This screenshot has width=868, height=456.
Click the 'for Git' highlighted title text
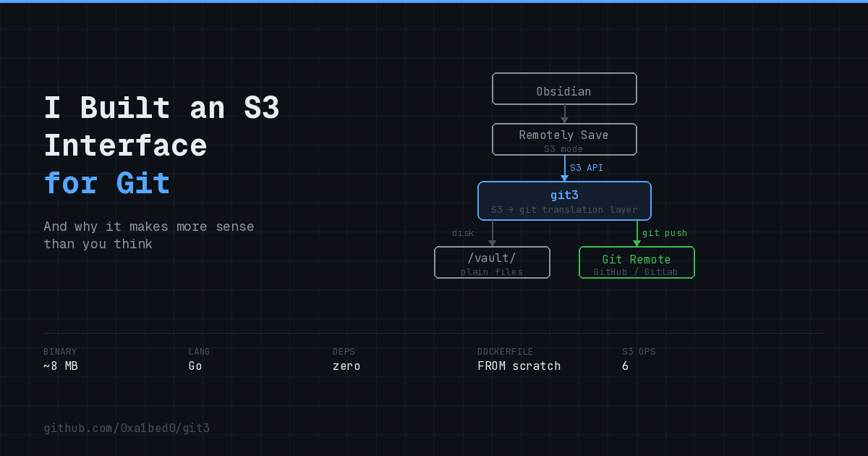point(106,183)
